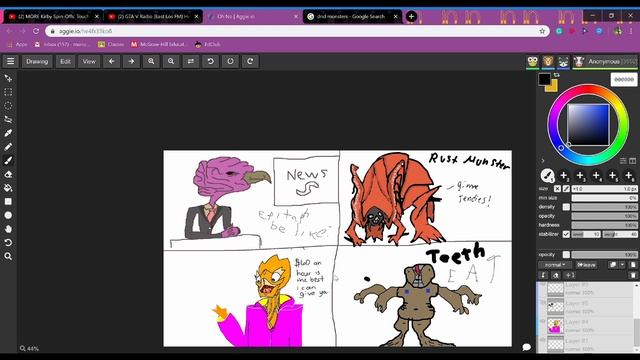
Task: Open the Classes bookmark
Action: (111, 44)
